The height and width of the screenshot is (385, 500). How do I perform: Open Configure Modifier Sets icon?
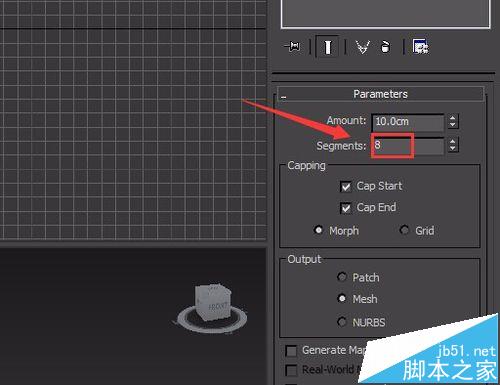[x=421, y=47]
